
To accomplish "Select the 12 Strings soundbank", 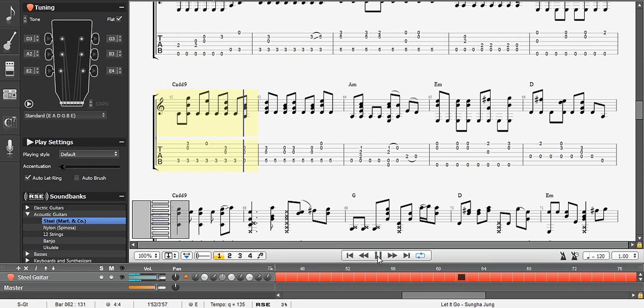I will click(x=53, y=234).
